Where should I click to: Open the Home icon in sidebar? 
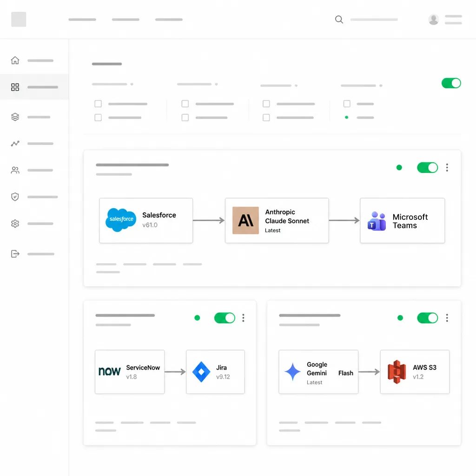tap(15, 60)
